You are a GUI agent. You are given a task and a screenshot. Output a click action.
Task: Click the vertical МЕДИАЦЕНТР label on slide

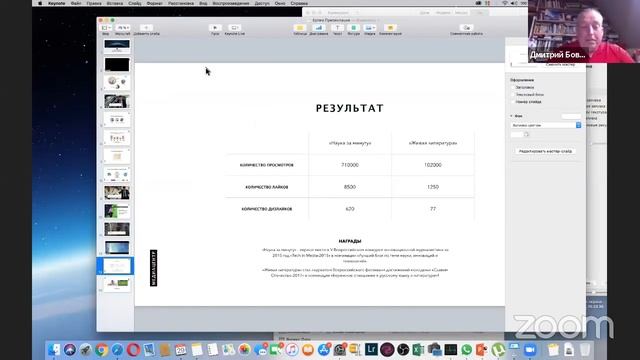coord(153,268)
